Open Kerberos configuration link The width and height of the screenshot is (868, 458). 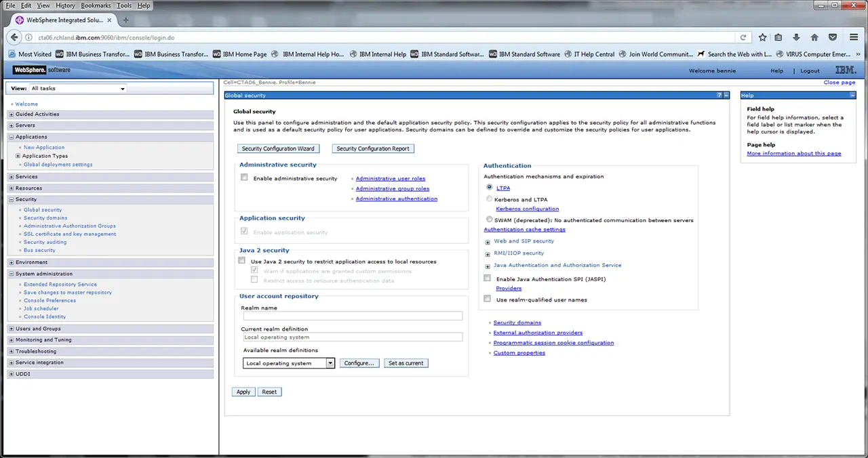click(x=528, y=209)
